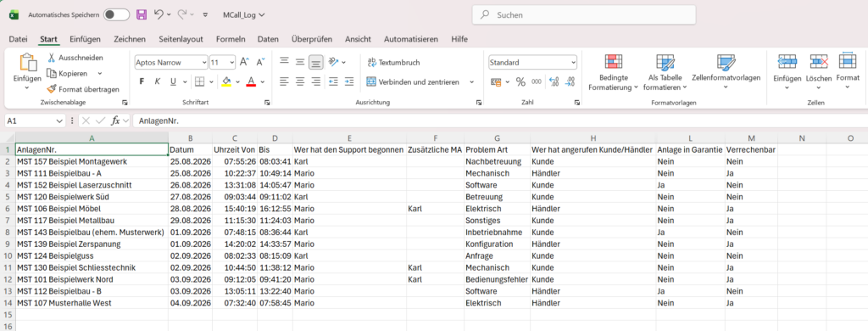The width and height of the screenshot is (868, 331).
Task: Click the Ausschneiden scissors icon
Action: [x=52, y=58]
